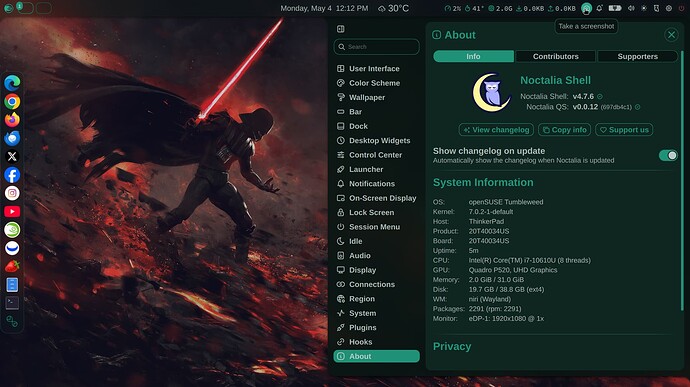
Task: Click the brightness icon in the top bar
Action: click(x=644, y=8)
